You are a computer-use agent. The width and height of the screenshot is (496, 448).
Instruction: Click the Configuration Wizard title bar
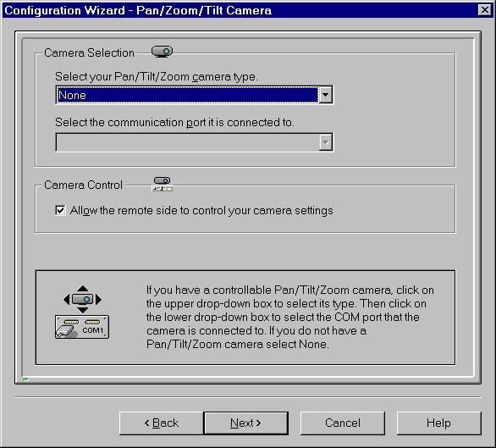240,10
